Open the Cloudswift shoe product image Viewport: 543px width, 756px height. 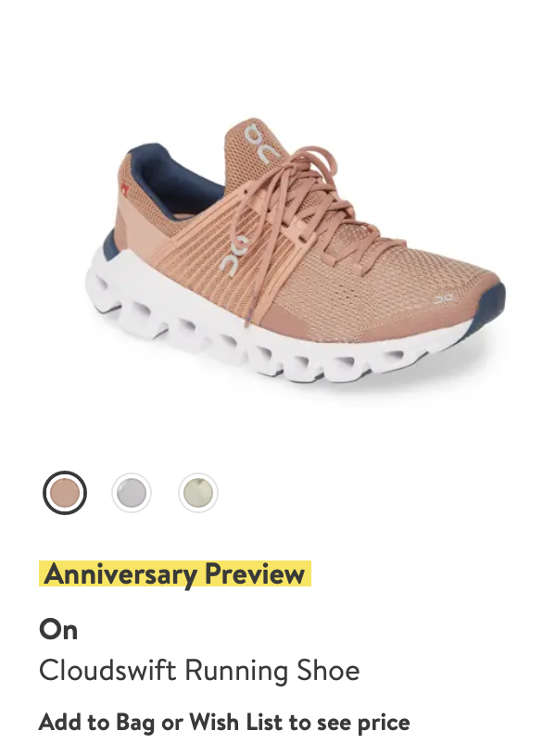[296, 251]
